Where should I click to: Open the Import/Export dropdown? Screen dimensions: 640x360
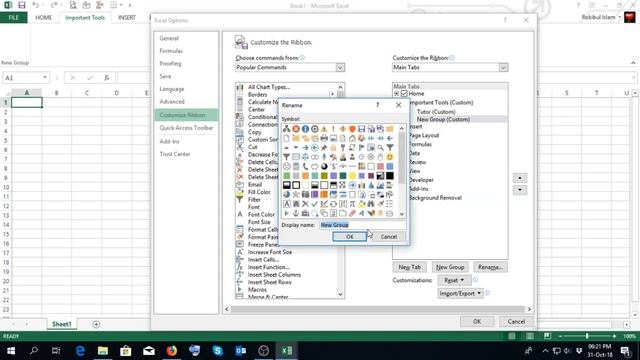460,293
